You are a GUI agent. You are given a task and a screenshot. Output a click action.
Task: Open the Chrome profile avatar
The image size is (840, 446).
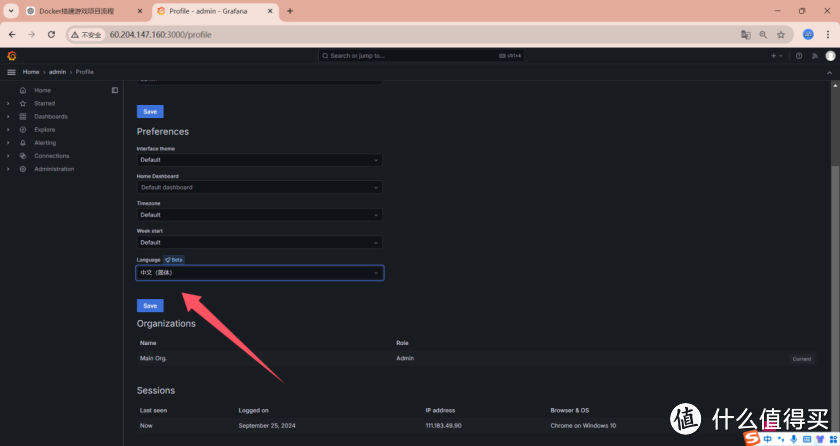coord(808,34)
